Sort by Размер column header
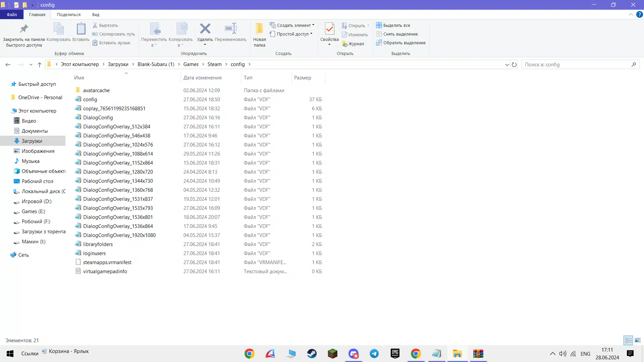 click(x=303, y=77)
